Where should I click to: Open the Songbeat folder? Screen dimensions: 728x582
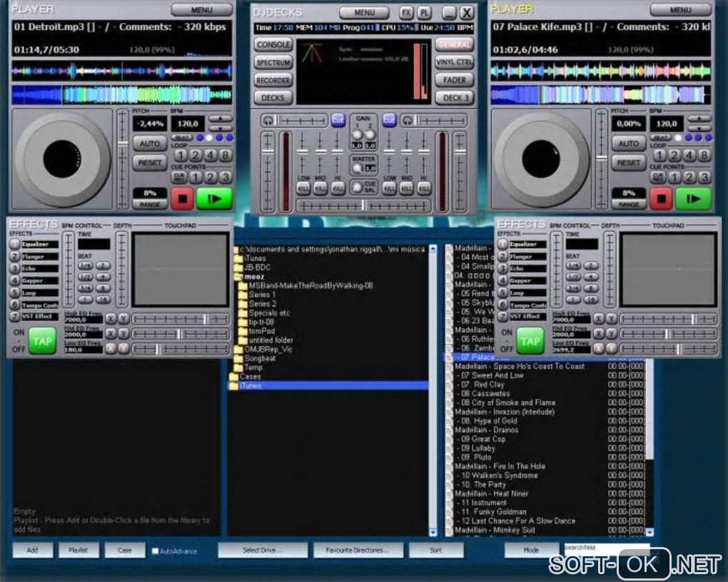tap(260, 358)
